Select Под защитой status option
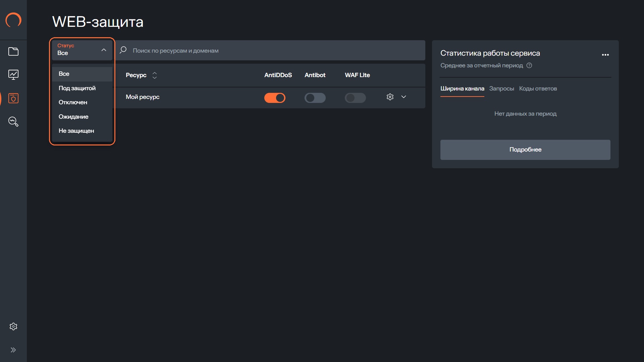 pos(77,88)
